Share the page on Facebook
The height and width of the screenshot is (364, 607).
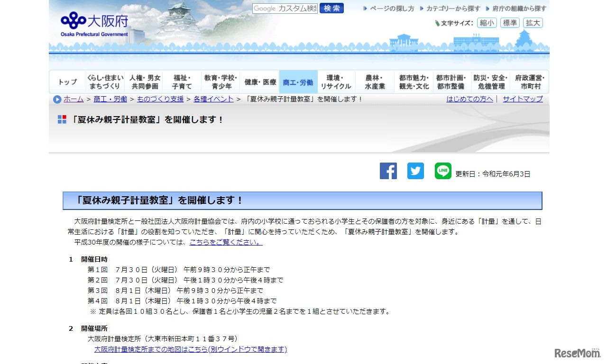point(388,171)
